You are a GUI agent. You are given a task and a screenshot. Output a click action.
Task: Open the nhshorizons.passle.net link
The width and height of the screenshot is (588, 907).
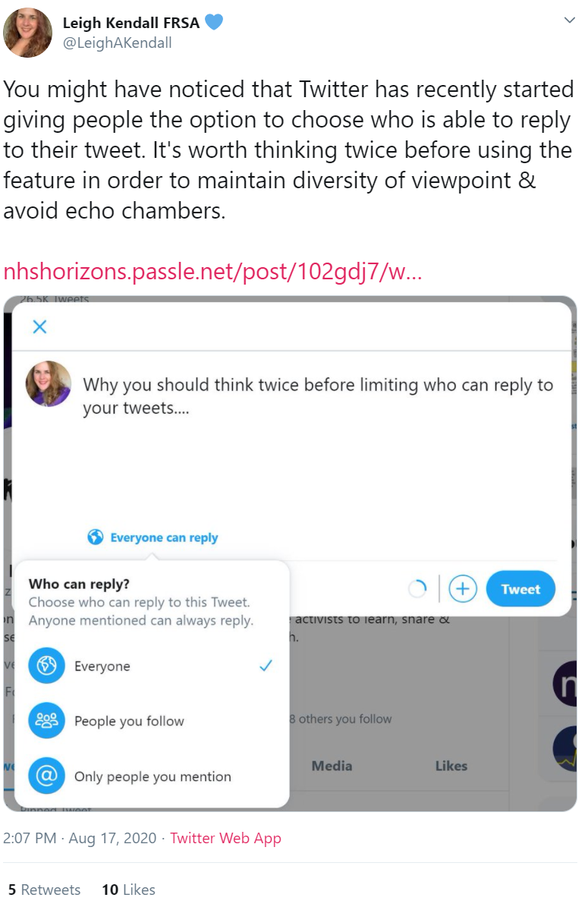click(x=212, y=271)
